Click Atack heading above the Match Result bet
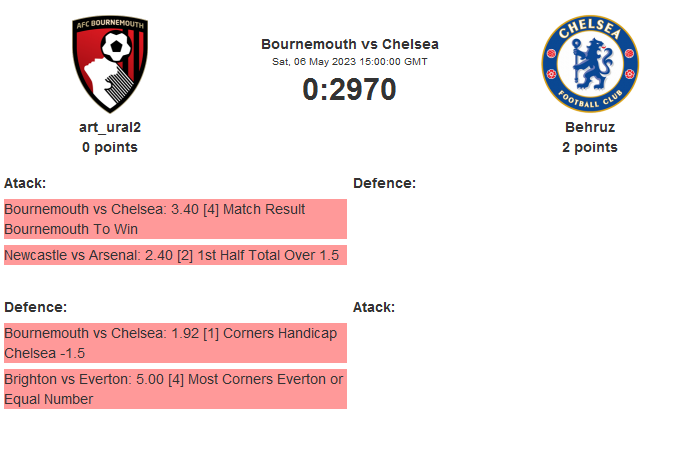The height and width of the screenshot is (460, 700). 25,183
